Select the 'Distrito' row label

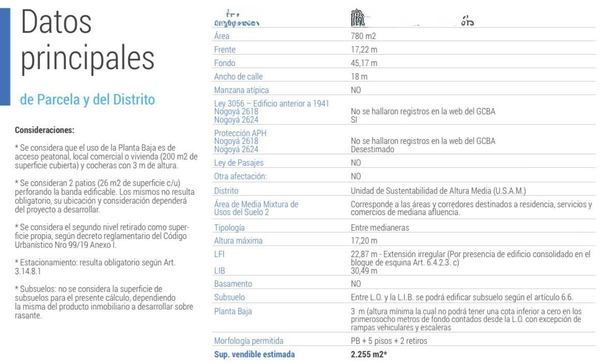pos(227,191)
